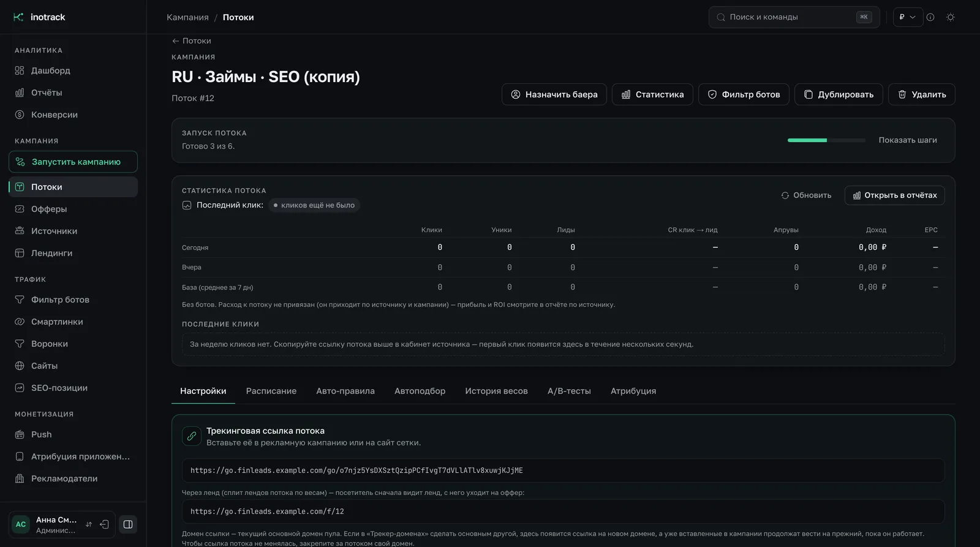Click the Рекламодатели building icon in sidebar
The width and height of the screenshot is (980, 547).
click(x=20, y=478)
